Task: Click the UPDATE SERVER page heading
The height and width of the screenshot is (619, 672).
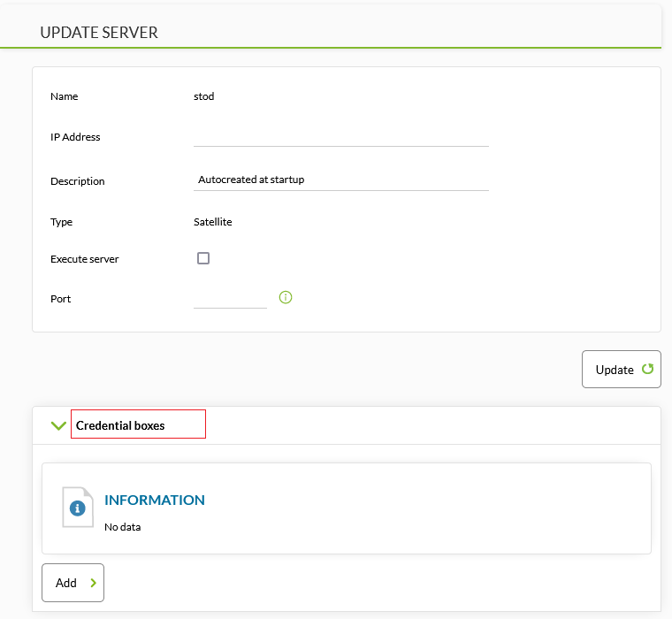Action: (x=99, y=33)
